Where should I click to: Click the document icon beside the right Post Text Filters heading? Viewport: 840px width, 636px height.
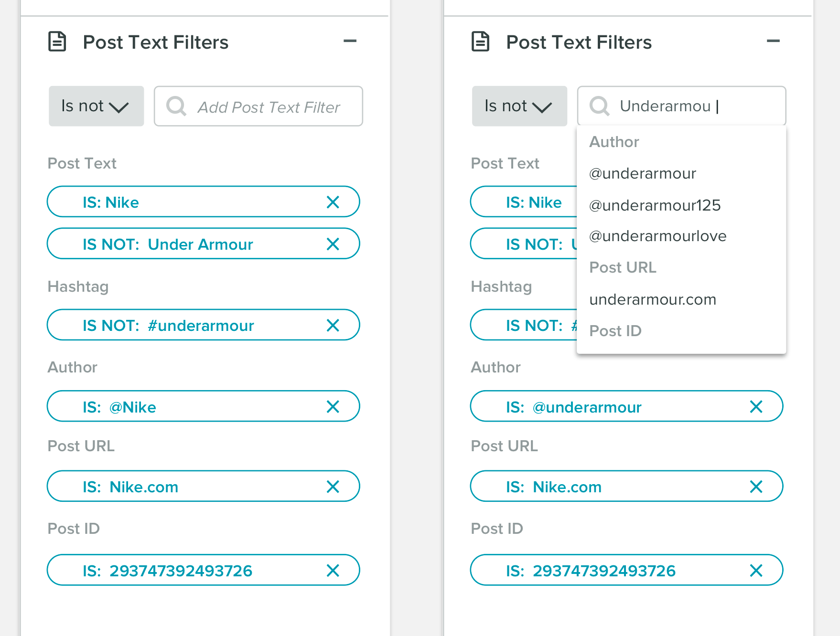click(x=480, y=42)
